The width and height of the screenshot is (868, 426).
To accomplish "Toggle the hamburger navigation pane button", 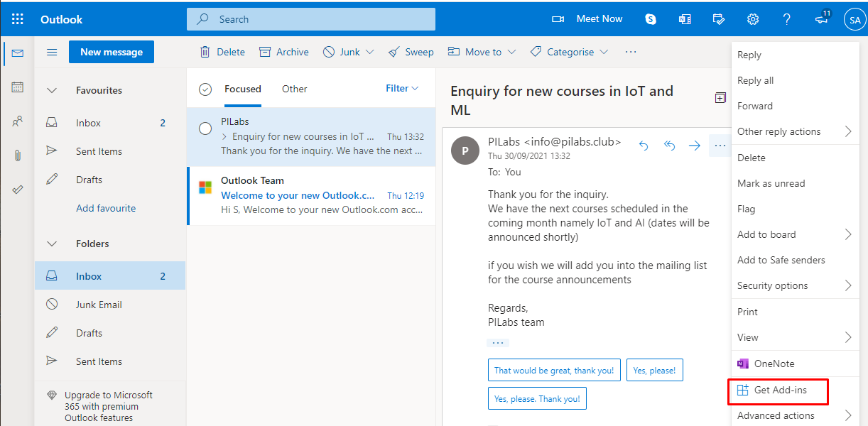I will (52, 52).
